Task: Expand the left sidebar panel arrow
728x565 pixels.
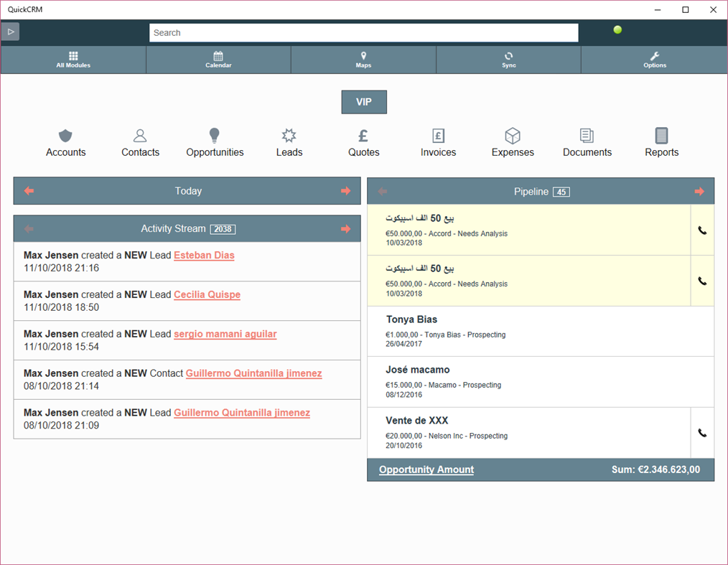Action: (10, 32)
